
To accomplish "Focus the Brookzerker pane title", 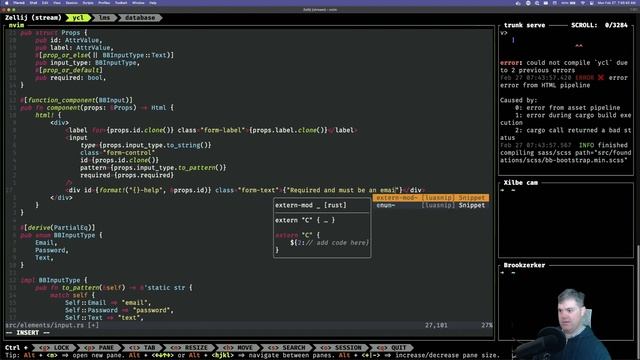I will pyautogui.click(x=524, y=265).
